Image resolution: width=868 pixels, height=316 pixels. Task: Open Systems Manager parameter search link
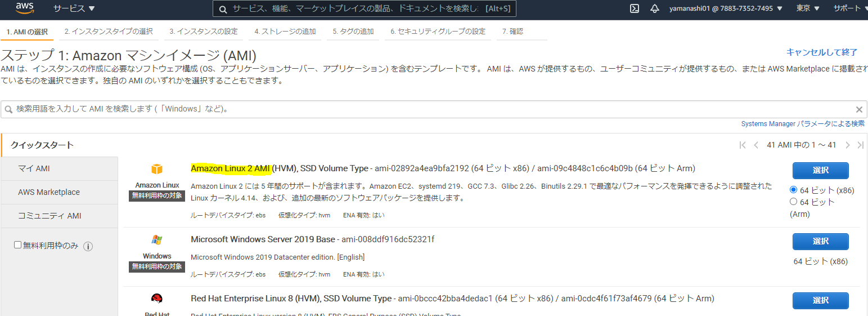pos(803,124)
